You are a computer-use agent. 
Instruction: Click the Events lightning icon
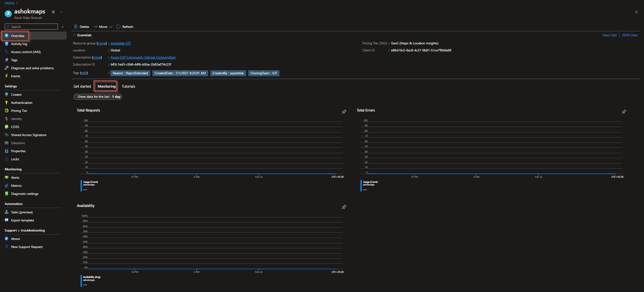(x=6, y=76)
